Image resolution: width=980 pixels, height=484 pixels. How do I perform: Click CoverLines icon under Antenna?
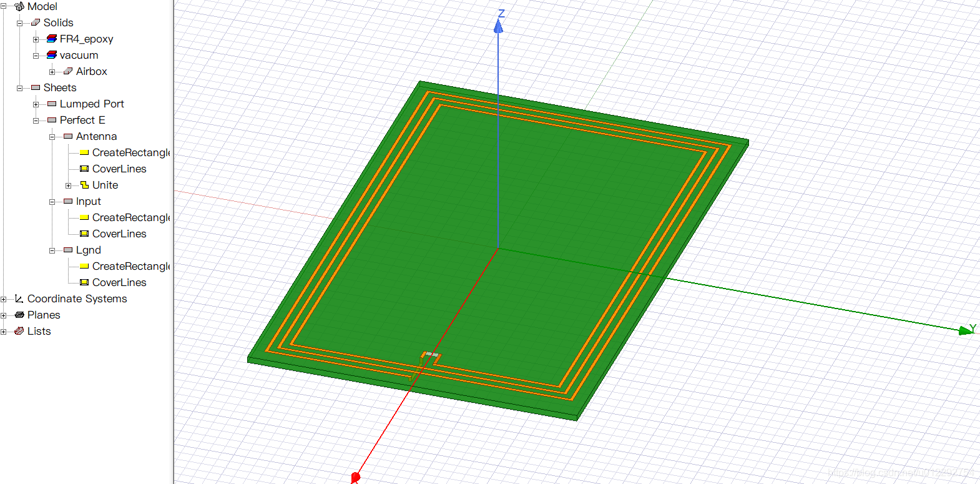[x=84, y=169]
